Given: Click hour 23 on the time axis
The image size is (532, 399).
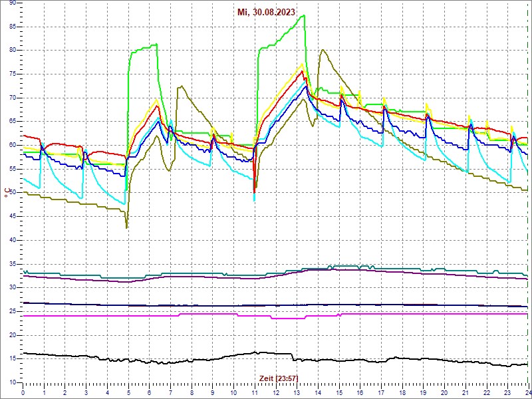Looking at the screenshot, I should point(507,391).
